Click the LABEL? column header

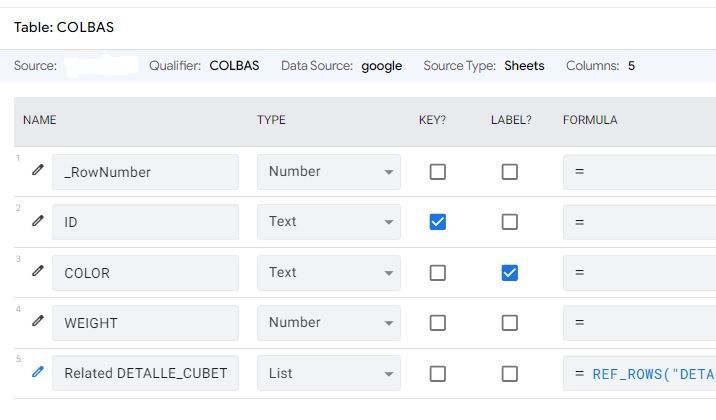click(511, 120)
